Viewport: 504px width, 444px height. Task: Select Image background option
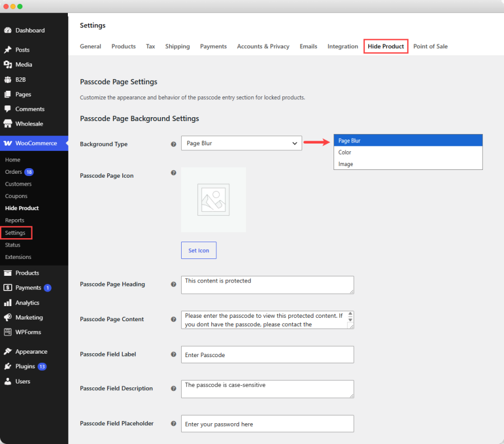coord(408,164)
